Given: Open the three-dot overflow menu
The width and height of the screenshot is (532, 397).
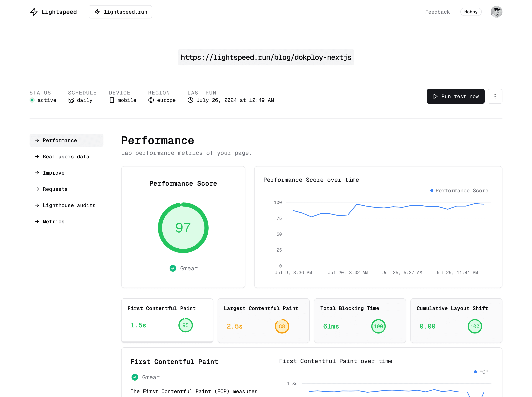Looking at the screenshot, I should [495, 96].
